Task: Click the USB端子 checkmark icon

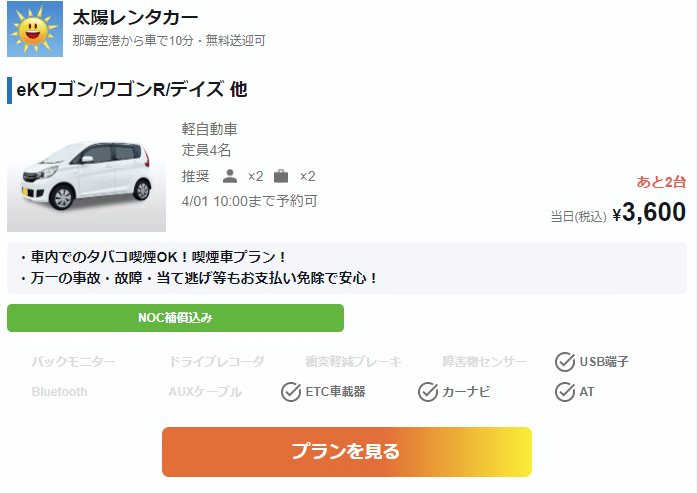Action: [x=565, y=361]
